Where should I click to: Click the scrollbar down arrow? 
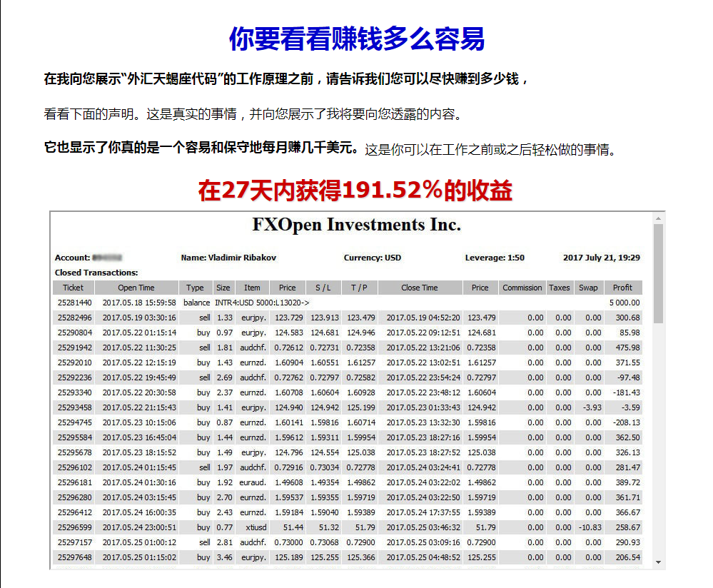click(658, 562)
